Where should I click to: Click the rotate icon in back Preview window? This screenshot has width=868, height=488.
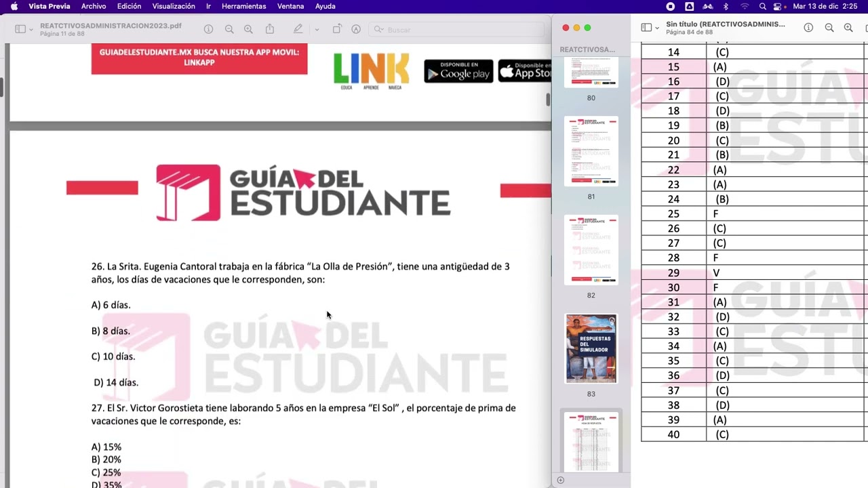pyautogui.click(x=337, y=29)
